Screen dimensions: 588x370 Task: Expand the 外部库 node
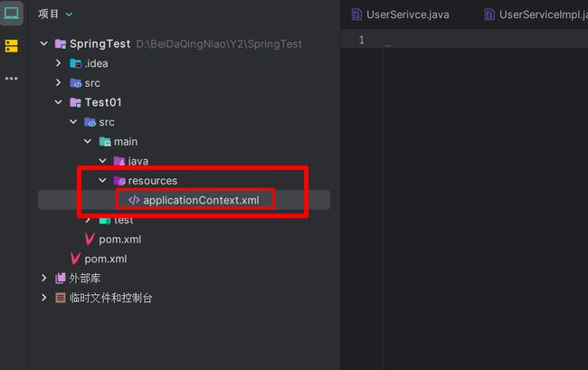[x=44, y=279]
